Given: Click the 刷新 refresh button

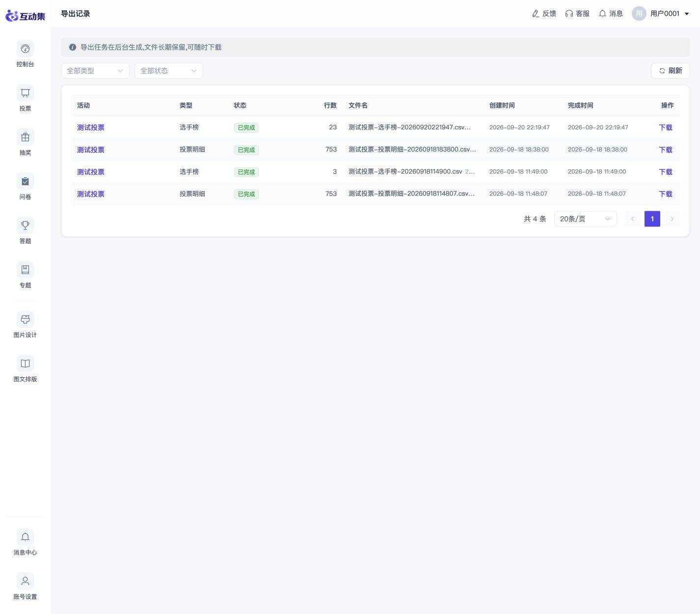Looking at the screenshot, I should (670, 71).
